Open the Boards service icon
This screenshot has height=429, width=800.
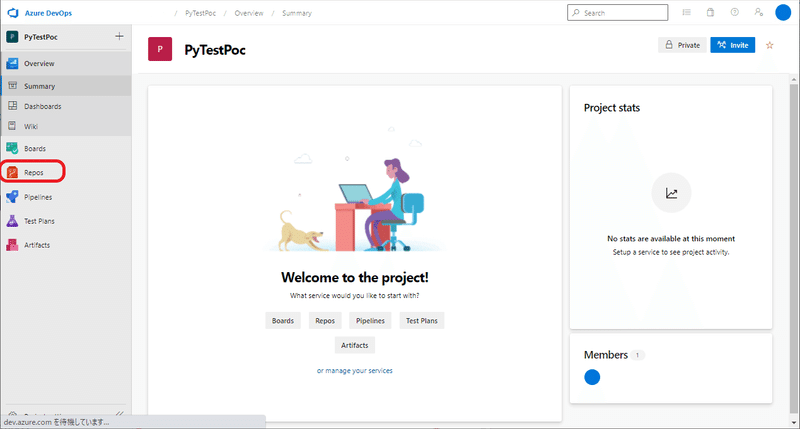(12, 148)
